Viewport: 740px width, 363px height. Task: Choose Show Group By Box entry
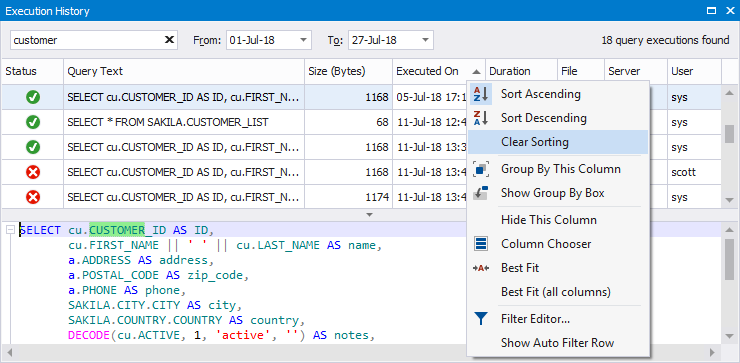(558, 193)
